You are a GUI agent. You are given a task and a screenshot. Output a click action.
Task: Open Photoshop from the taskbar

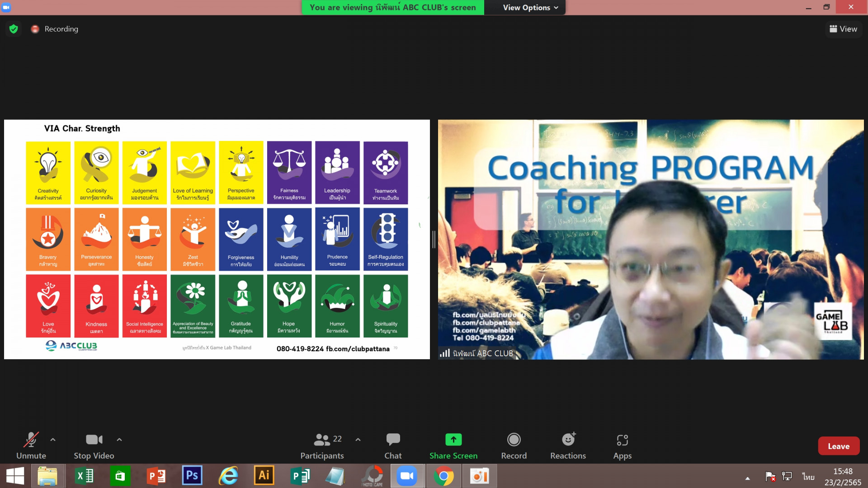[x=192, y=476]
